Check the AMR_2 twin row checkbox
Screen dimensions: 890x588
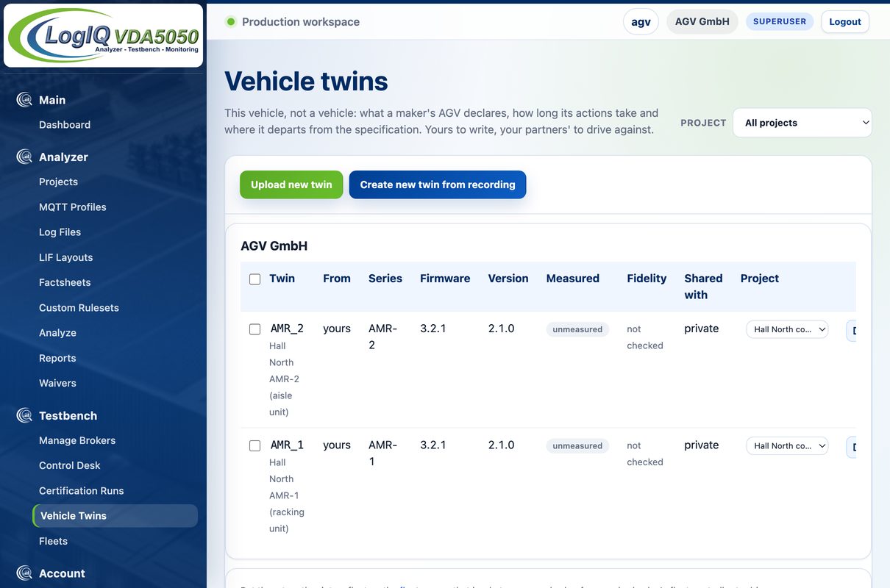pyautogui.click(x=254, y=329)
